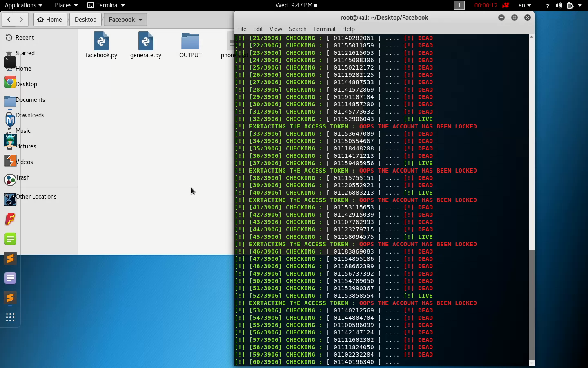The image size is (588, 368).
Task: Open the volume speaker icon in top bar
Action: 559,5
